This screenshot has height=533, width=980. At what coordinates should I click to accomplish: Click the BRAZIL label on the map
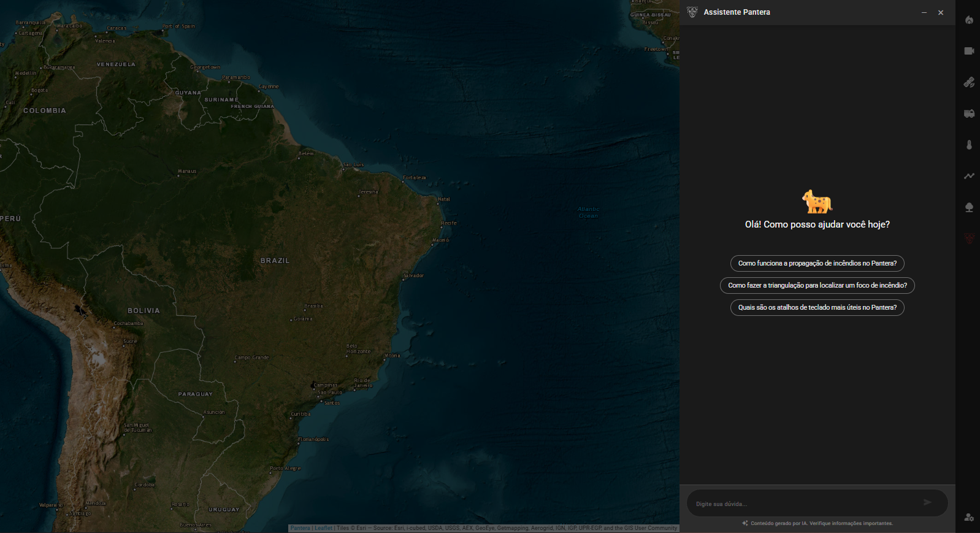click(x=275, y=261)
